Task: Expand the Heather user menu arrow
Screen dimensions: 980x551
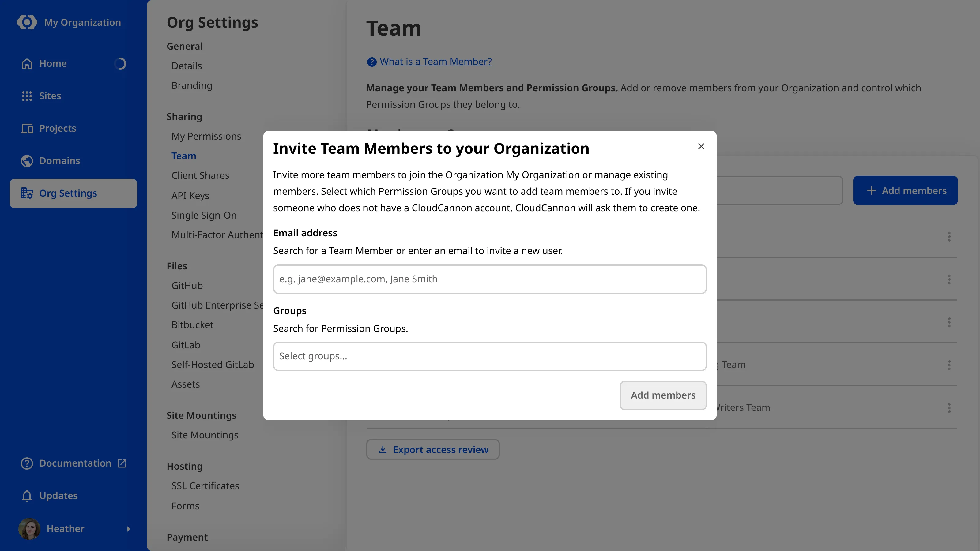Action: [x=129, y=529]
